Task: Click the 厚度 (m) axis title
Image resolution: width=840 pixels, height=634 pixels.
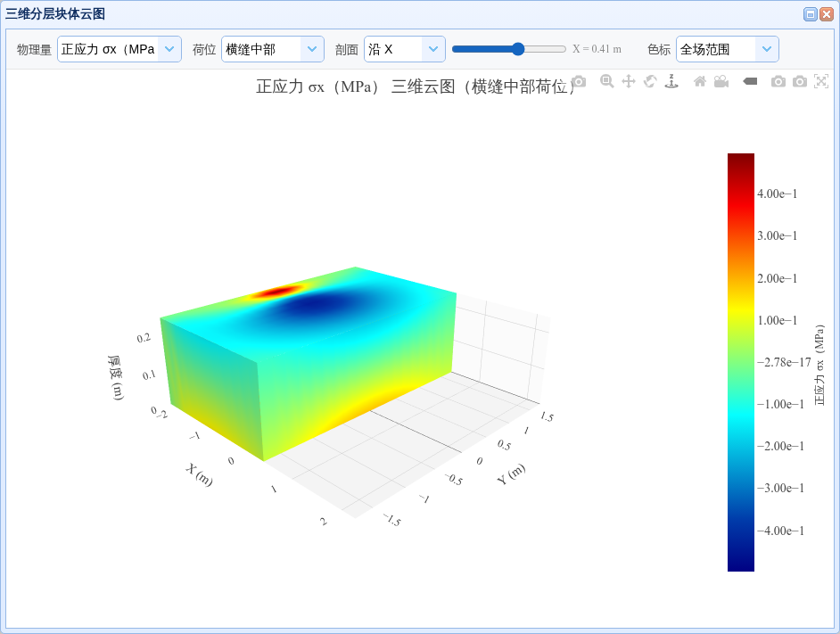Action: [x=116, y=377]
